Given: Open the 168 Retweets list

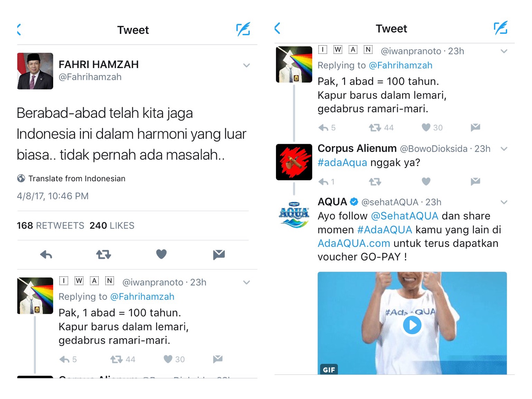Looking at the screenshot, I should click(50, 226).
